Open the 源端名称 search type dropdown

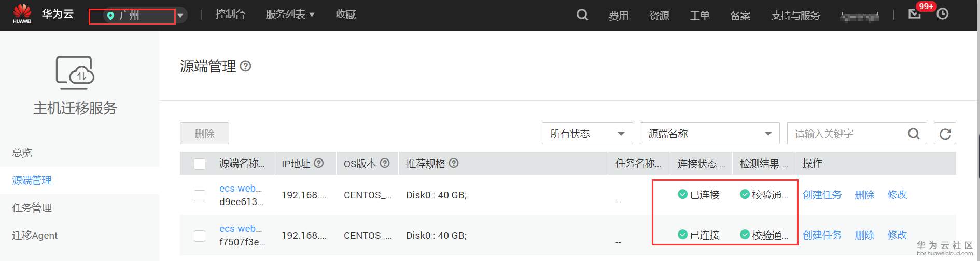709,134
